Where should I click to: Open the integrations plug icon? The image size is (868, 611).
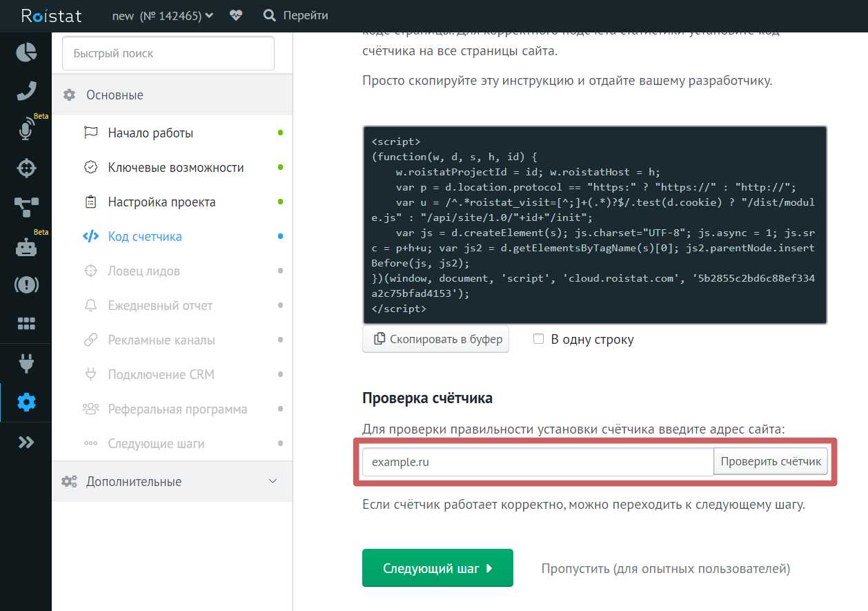coord(26,362)
